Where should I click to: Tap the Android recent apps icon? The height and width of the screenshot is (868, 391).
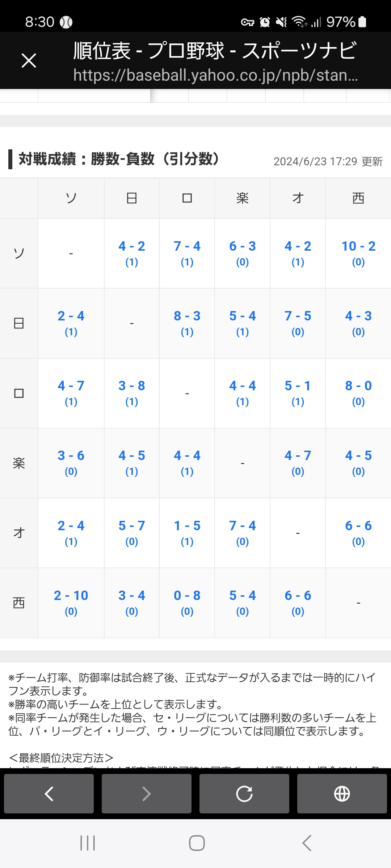(88, 843)
